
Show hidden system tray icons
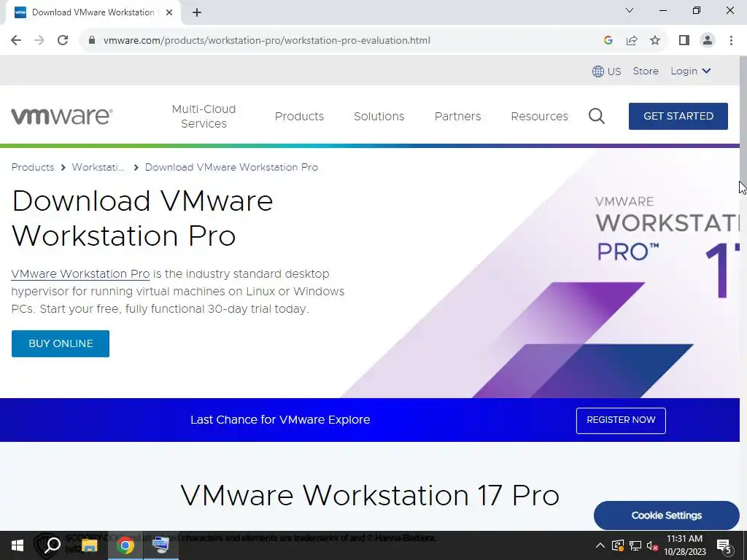point(600,545)
